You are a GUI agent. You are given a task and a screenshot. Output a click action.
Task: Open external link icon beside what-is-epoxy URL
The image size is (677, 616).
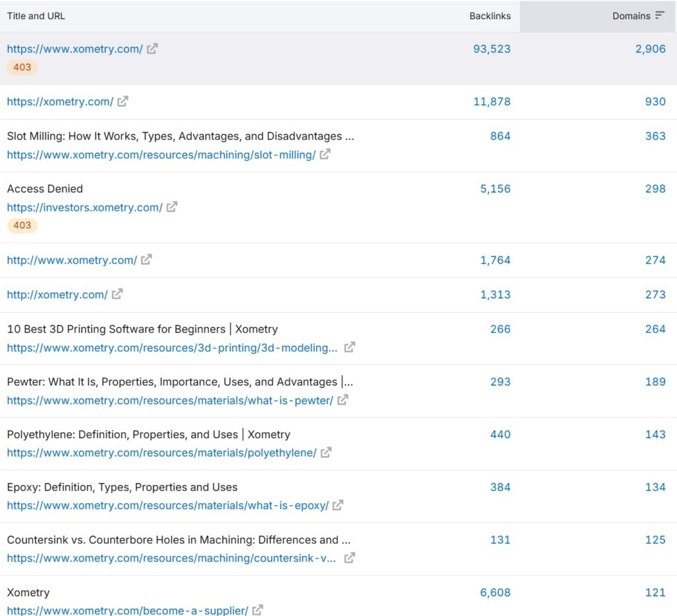[338, 505]
